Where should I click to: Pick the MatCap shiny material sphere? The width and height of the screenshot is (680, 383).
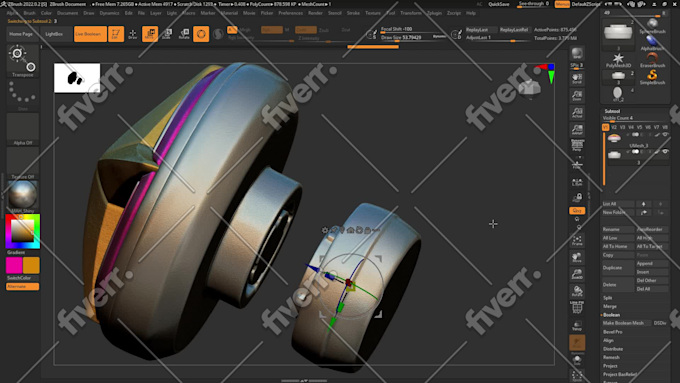coord(23,196)
